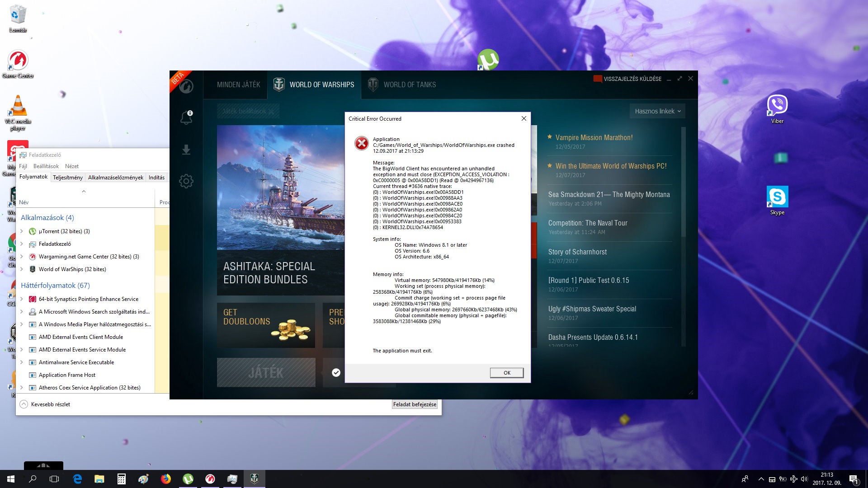
Task: Expand World of WarShips process row
Action: 22,269
